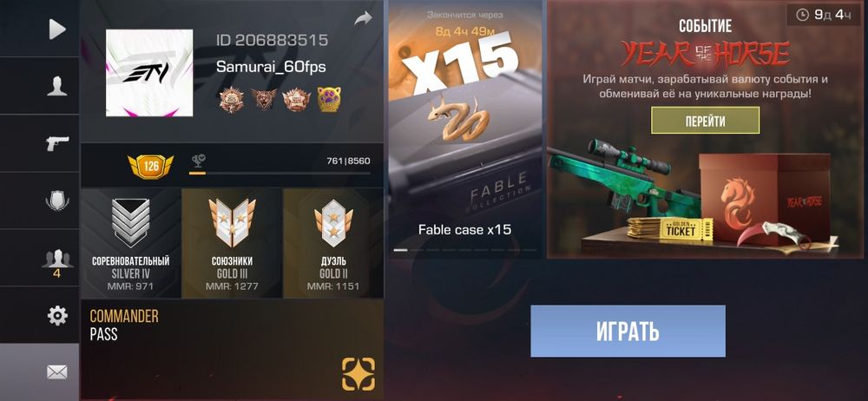The height and width of the screenshot is (401, 868).
Task: Click the level 126 gold badge
Action: click(x=150, y=166)
